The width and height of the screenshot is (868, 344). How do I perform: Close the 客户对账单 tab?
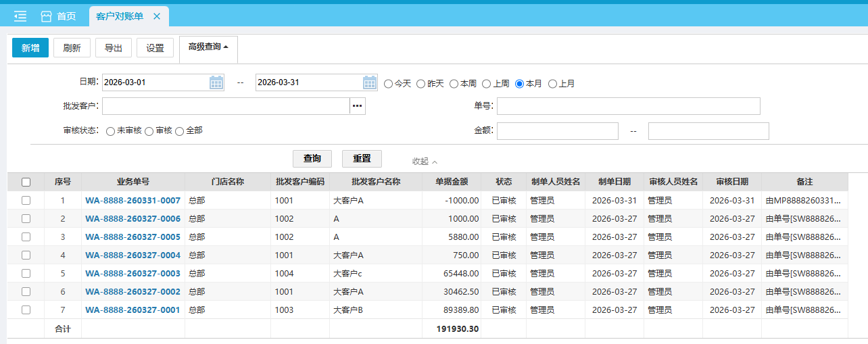[x=157, y=16]
